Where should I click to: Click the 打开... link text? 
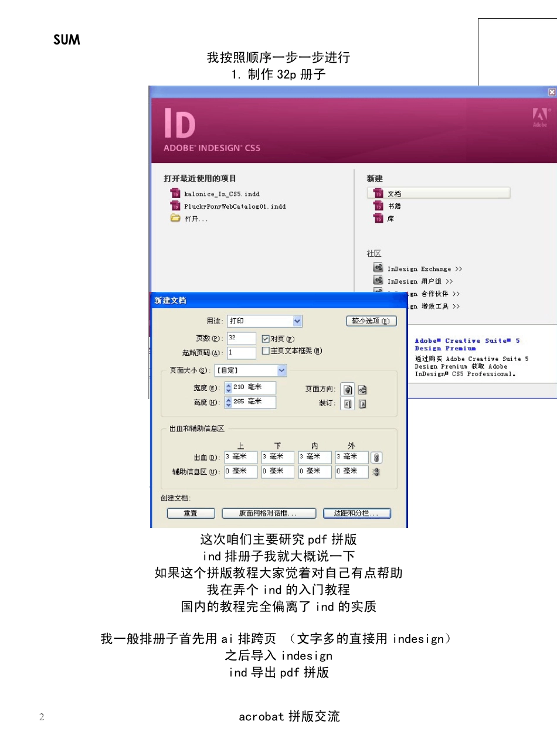click(x=196, y=219)
